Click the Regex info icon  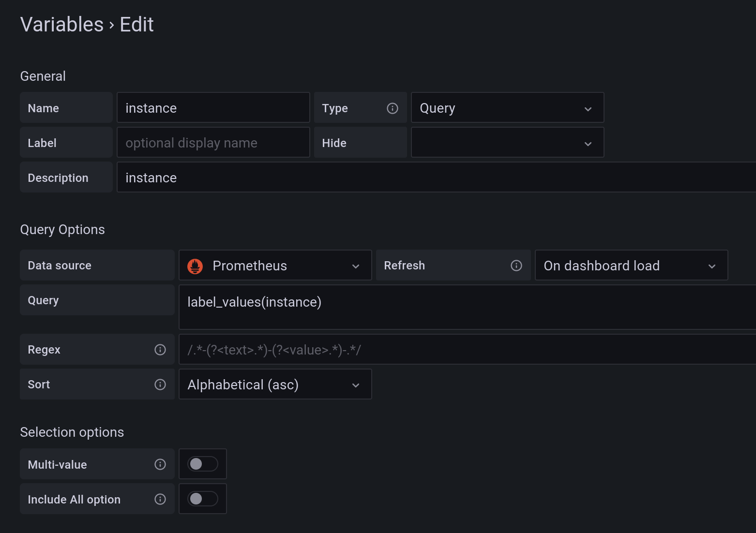coord(160,349)
